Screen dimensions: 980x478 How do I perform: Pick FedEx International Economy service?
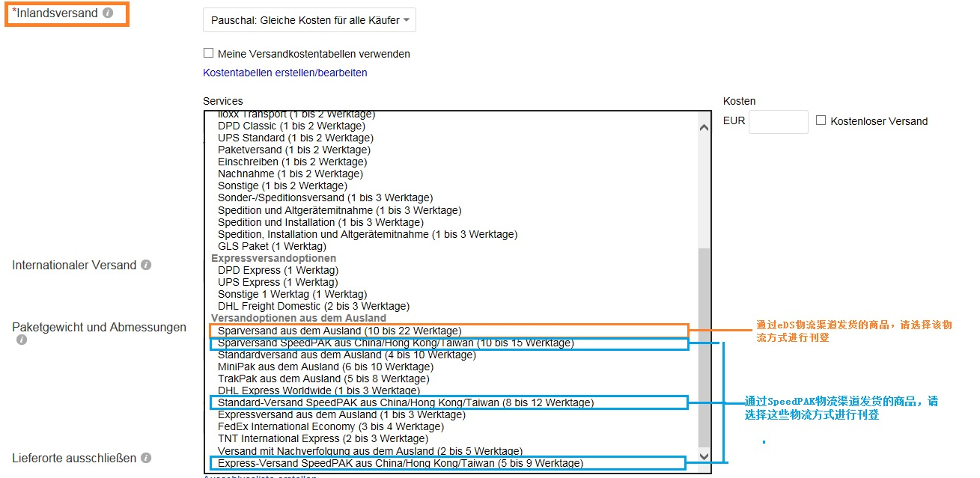pyautogui.click(x=330, y=426)
